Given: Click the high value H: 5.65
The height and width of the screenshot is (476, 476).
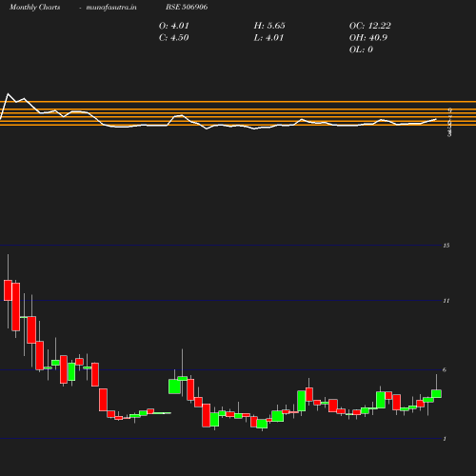Looking at the screenshot, I should tap(269, 26).
